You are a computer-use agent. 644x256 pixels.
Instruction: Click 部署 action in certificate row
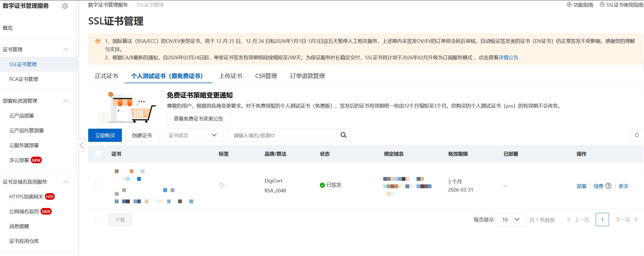click(x=581, y=186)
